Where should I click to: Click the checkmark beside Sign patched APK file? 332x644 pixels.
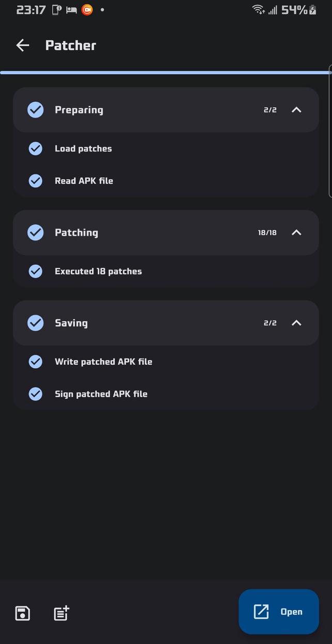pos(35,394)
